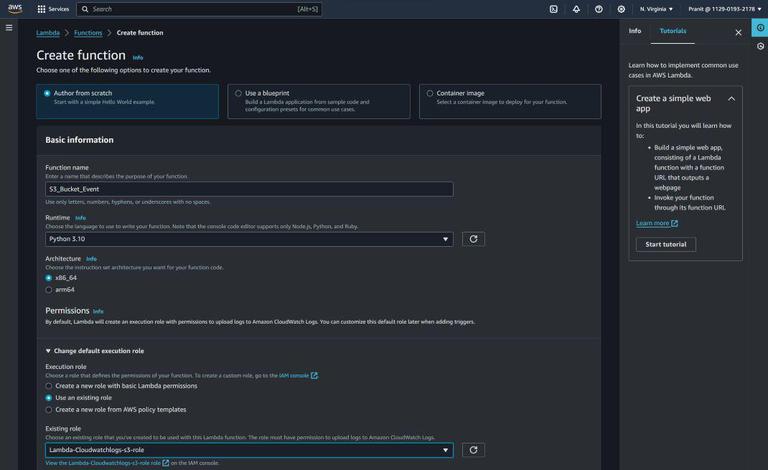
Task: Close the Tutorials side panel
Action: click(738, 32)
